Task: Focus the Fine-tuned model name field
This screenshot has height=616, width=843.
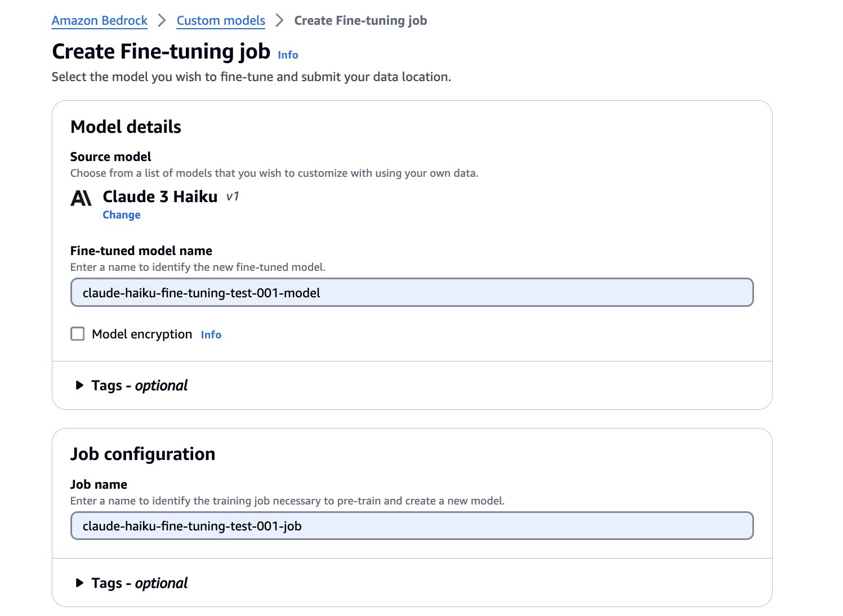Action: [x=412, y=293]
